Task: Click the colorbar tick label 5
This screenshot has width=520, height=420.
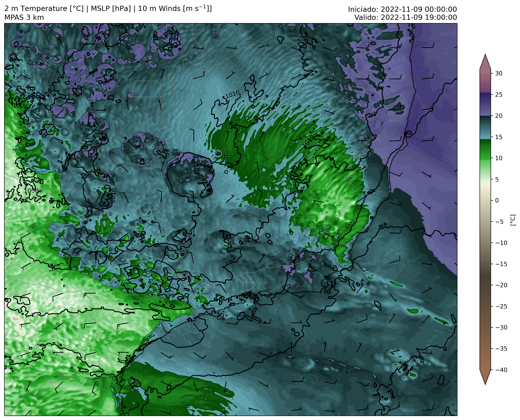Action: click(x=497, y=179)
